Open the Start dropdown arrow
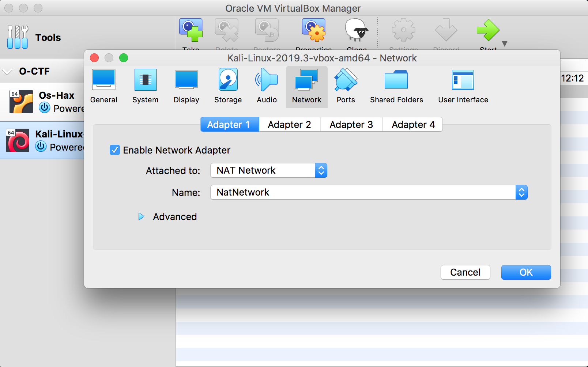The image size is (588, 367). pos(505,43)
